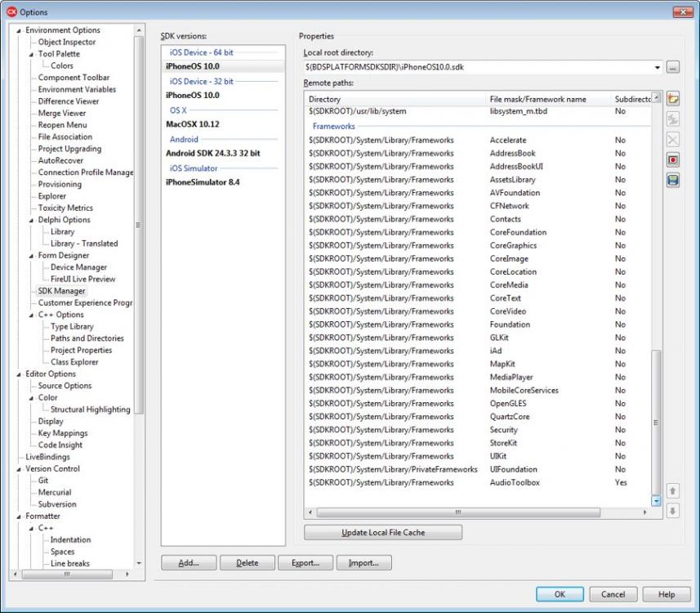Collapse the Tool Palette tree node
The image size is (700, 613).
tap(31, 55)
